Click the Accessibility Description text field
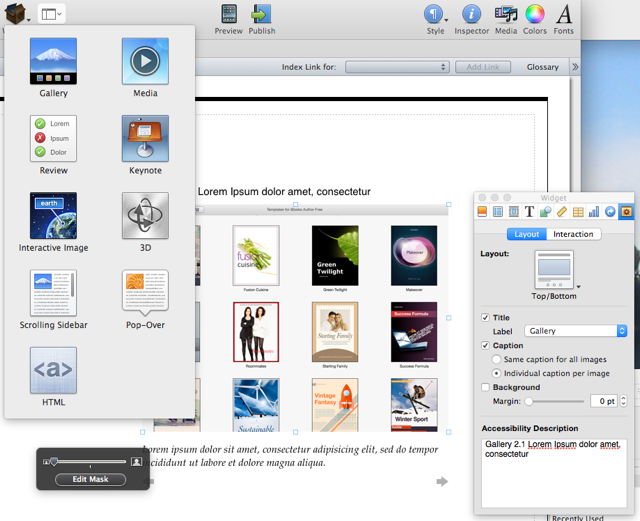 (x=552, y=470)
